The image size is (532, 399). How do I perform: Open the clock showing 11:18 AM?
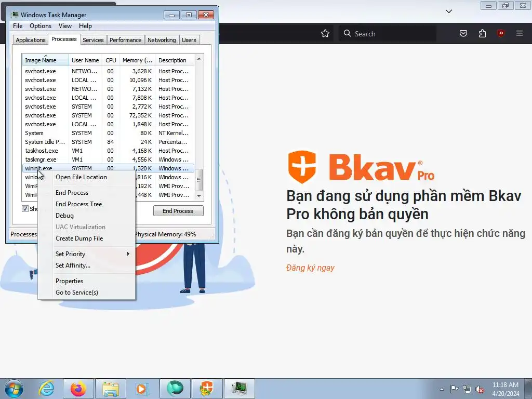[x=506, y=389]
